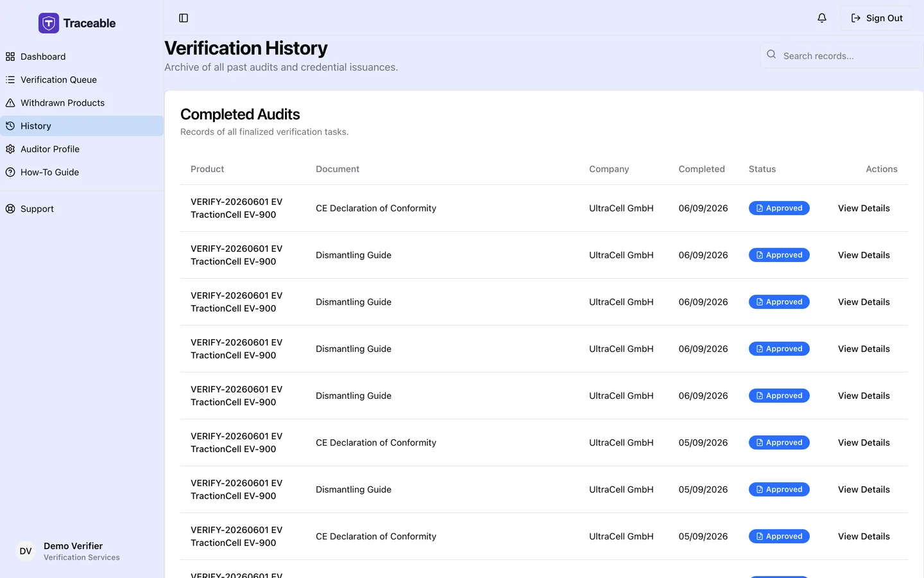Click the Support lifebuoy icon
924x578 pixels.
pos(10,209)
